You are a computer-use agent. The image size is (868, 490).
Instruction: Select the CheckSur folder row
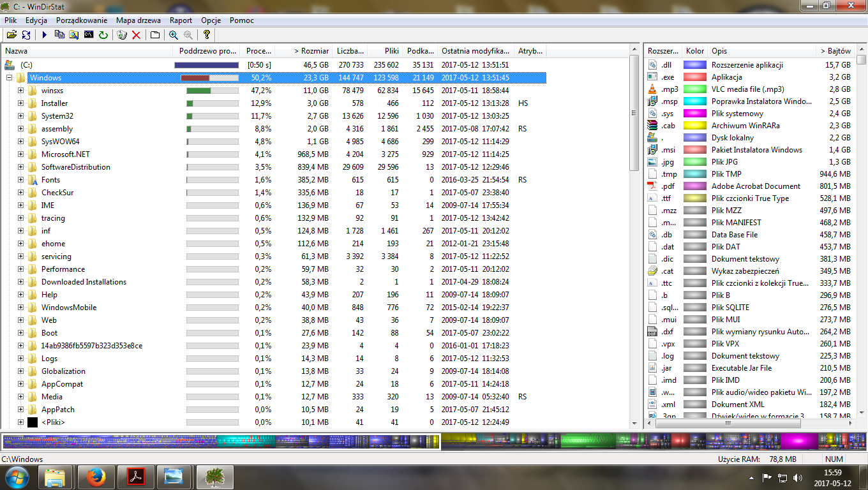[x=274, y=193]
